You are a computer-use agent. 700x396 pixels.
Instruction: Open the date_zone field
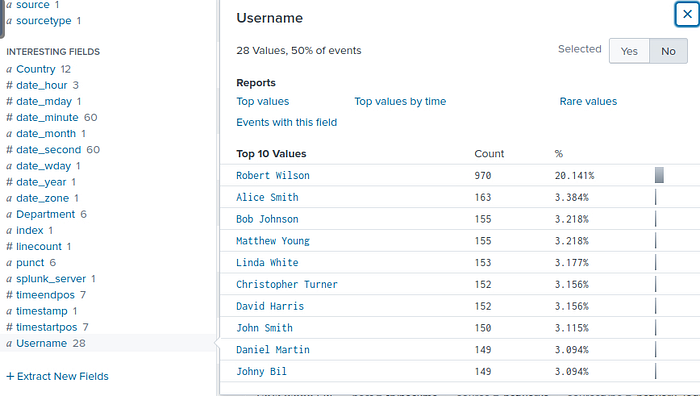pos(42,198)
